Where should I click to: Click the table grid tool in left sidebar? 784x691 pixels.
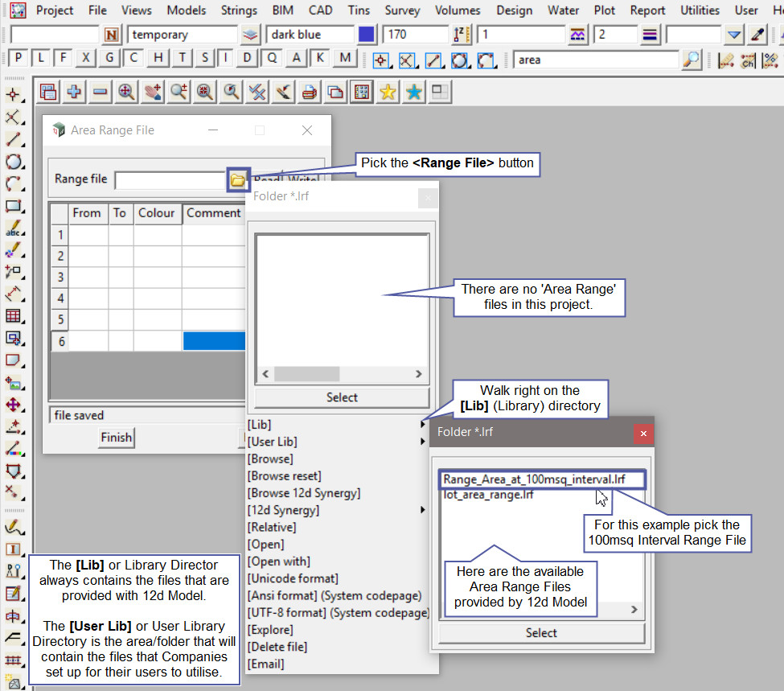(14, 316)
